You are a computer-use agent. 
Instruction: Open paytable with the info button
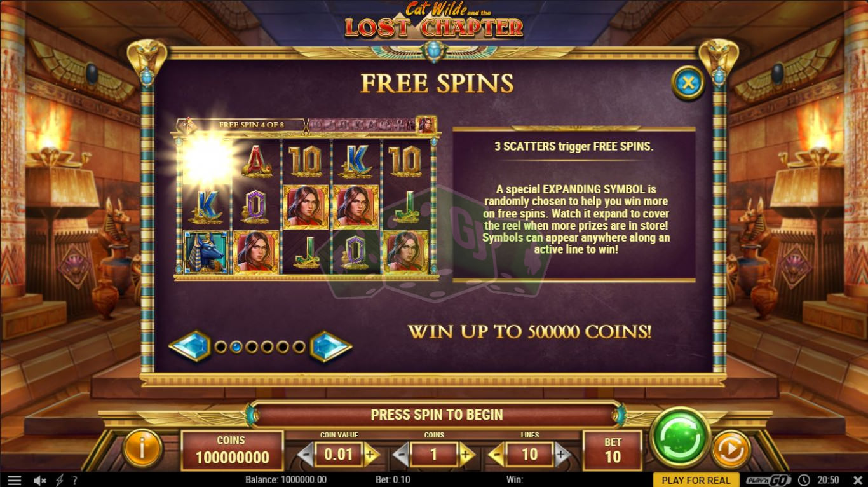(x=142, y=449)
